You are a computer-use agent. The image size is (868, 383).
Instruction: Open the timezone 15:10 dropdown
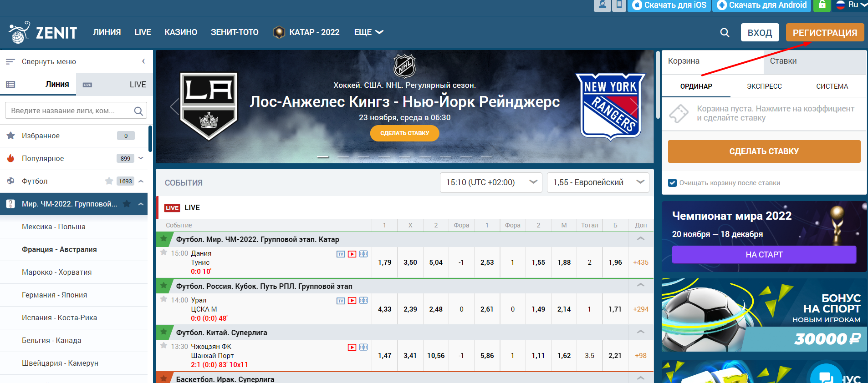[x=491, y=182]
